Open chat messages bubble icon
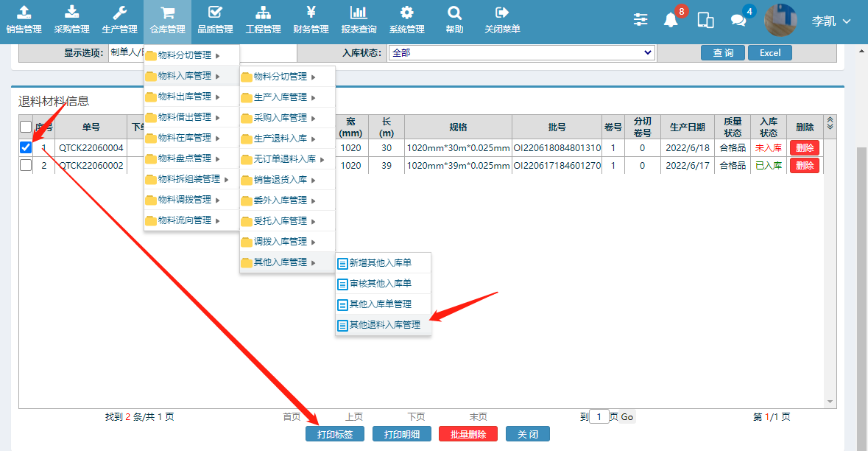Viewport: 868px width, 451px height. click(738, 21)
